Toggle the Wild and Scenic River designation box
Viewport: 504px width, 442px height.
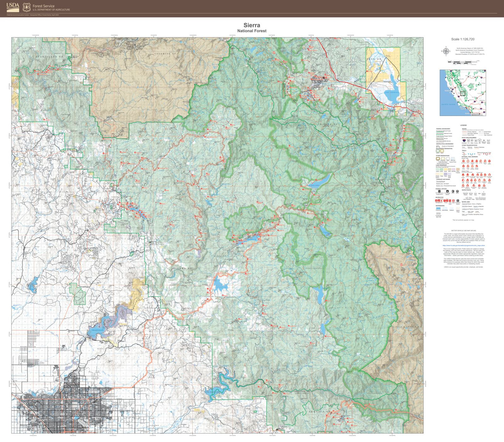click(453, 159)
